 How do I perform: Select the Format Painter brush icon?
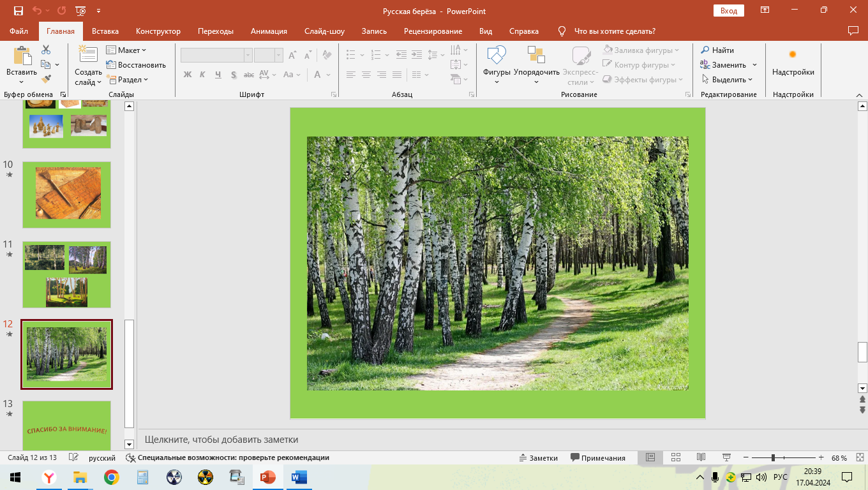(46, 79)
